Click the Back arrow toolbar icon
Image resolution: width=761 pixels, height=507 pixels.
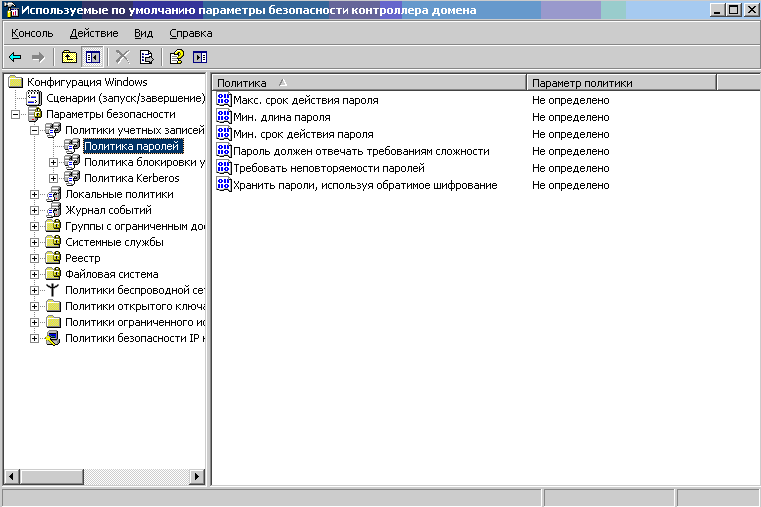click(15, 57)
